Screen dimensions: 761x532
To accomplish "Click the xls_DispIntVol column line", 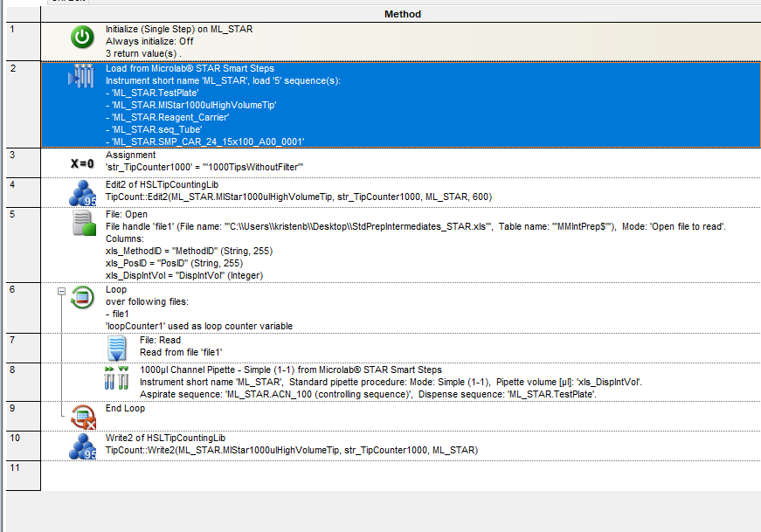I will pos(184,275).
